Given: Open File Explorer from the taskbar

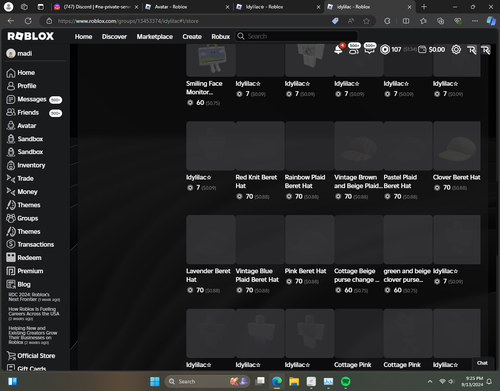Looking at the screenshot, I should pos(294,381).
